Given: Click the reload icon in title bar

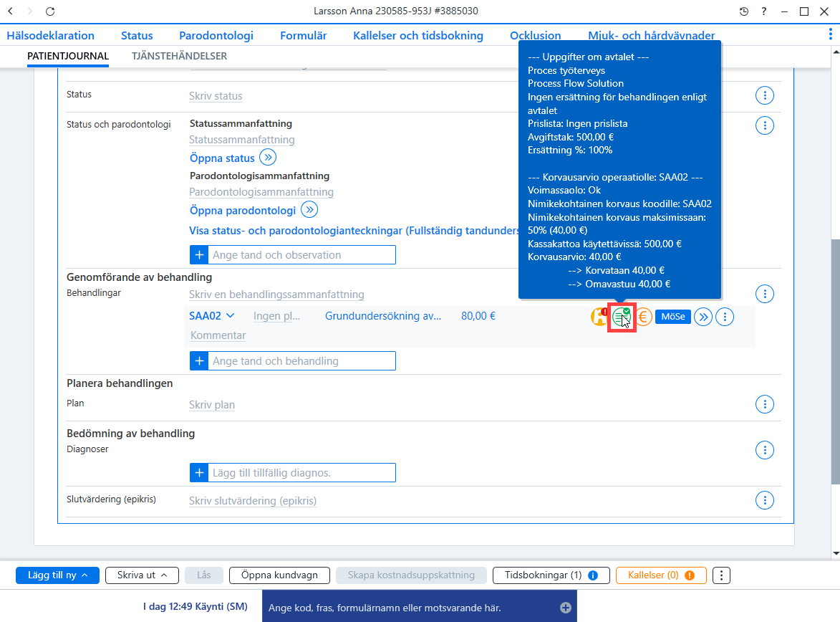Looking at the screenshot, I should 50,11.
